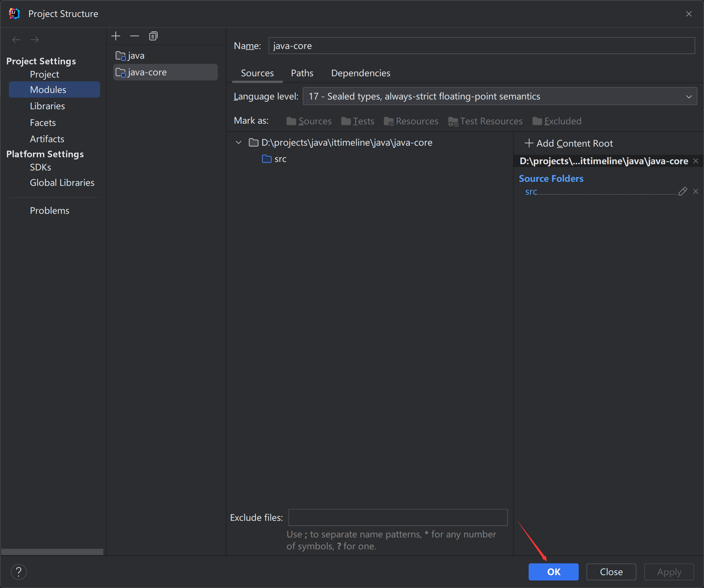The width and height of the screenshot is (704, 588).
Task: Remove the java-core content root entry
Action: [x=696, y=161]
